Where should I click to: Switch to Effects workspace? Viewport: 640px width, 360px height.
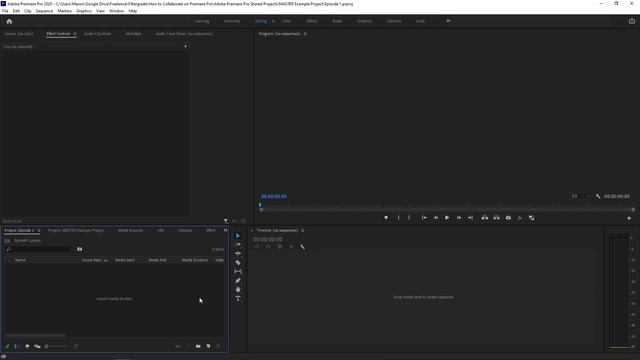point(311,21)
